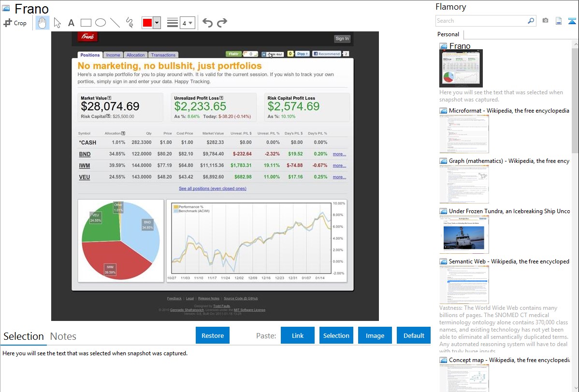579x392 pixels.
Task: Select the straight line tool
Action: (x=115, y=23)
